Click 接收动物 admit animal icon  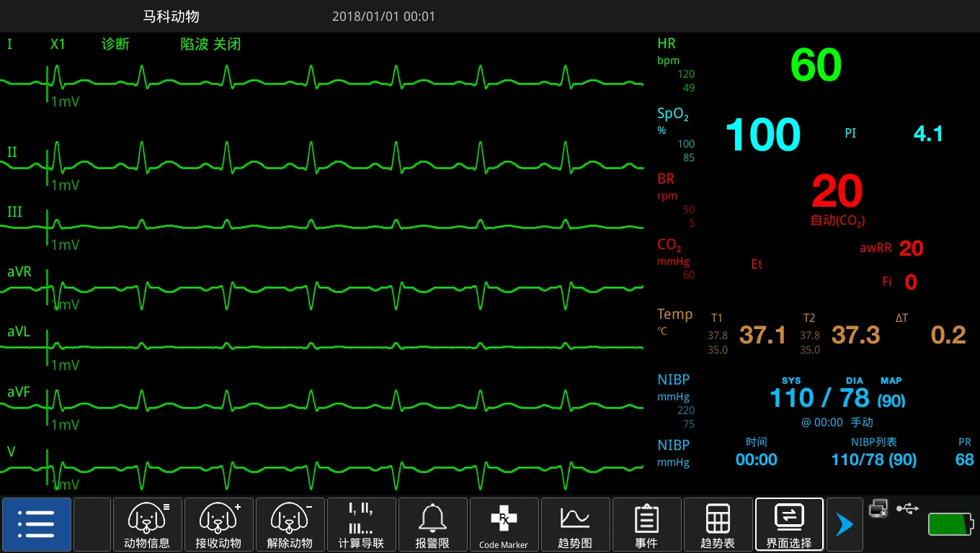click(218, 524)
